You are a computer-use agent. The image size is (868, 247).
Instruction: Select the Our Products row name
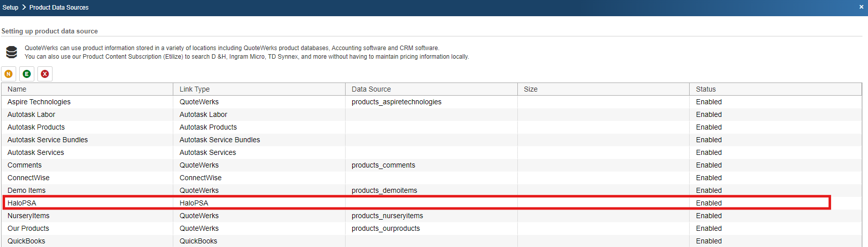[28, 228]
